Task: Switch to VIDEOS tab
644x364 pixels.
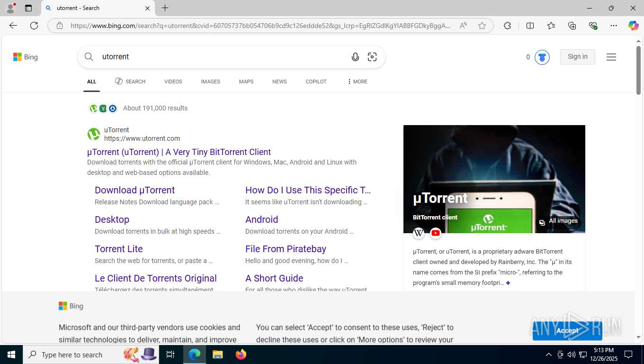Action: pyautogui.click(x=173, y=82)
